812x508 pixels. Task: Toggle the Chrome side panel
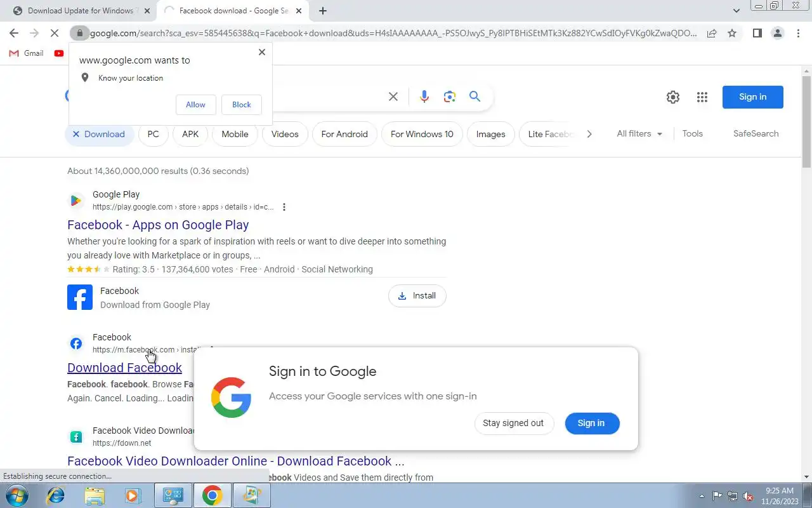point(757,33)
